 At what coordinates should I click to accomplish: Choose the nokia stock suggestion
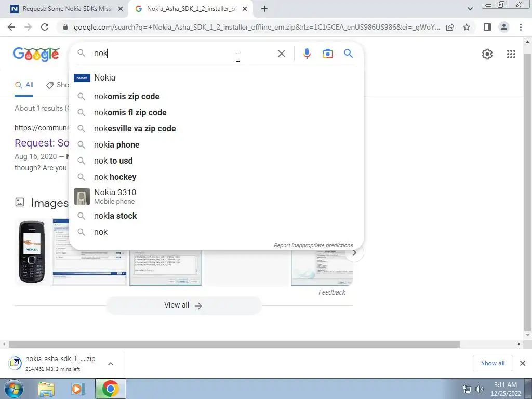click(x=216, y=216)
